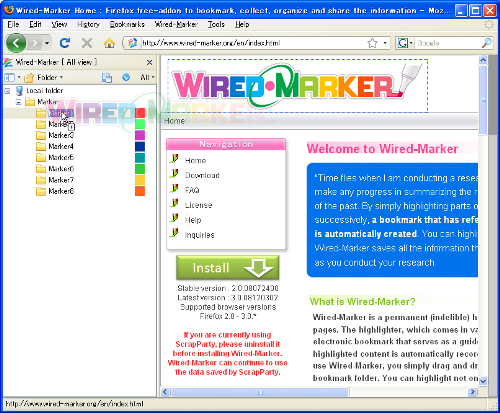Select the Marker5 folder
Image resolution: width=500 pixels, height=413 pixels.
click(x=61, y=157)
